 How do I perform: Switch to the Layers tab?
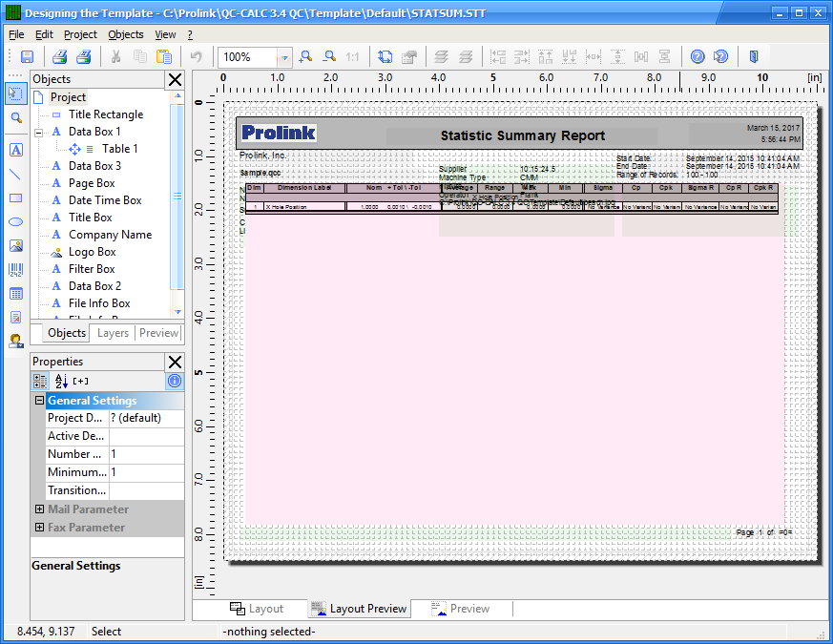pyautogui.click(x=114, y=333)
